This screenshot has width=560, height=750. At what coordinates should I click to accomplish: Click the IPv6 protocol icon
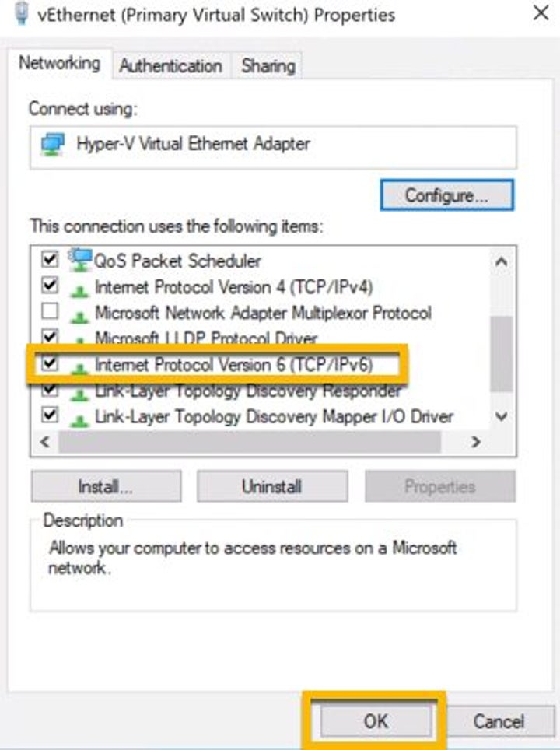[79, 365]
